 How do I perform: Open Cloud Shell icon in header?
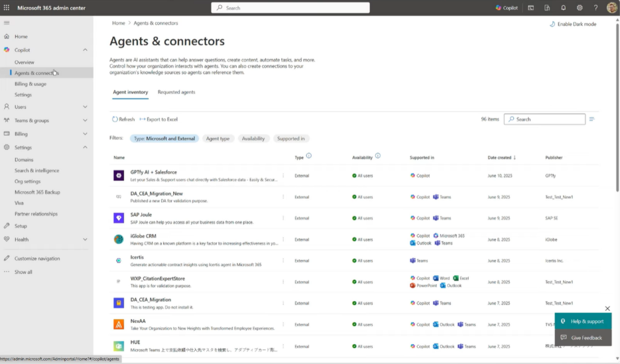click(530, 8)
